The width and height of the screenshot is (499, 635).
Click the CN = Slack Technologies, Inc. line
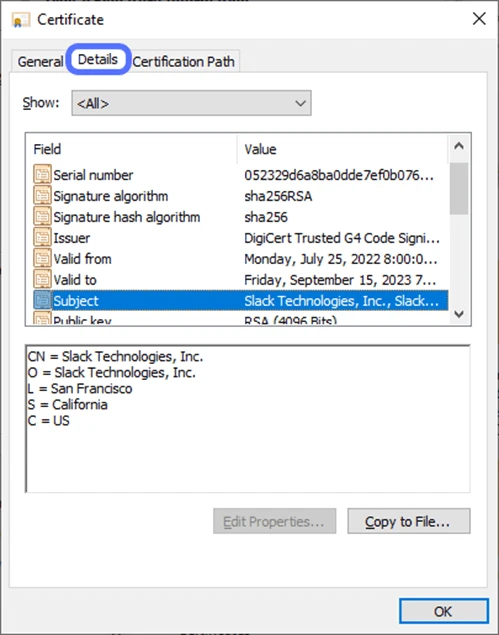click(x=115, y=356)
